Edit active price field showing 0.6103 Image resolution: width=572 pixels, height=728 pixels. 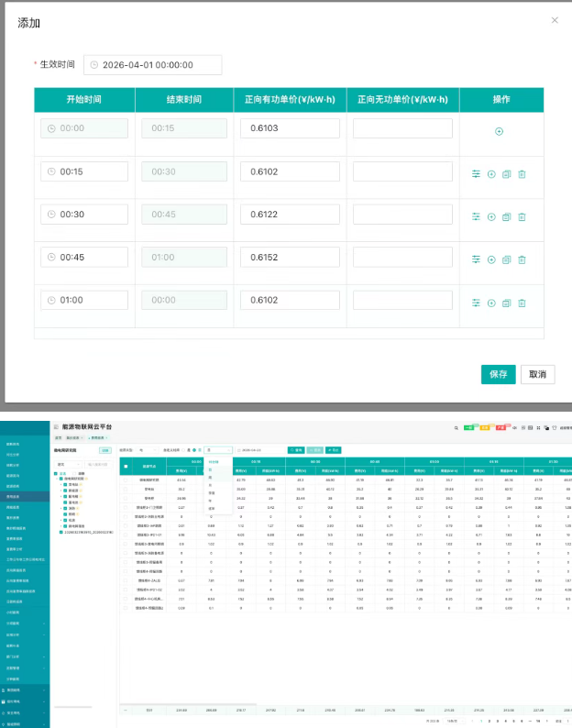[290, 128]
